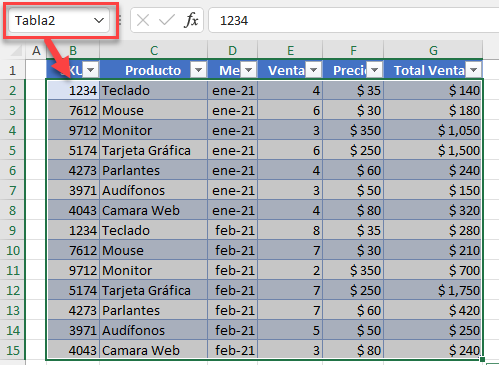Image resolution: width=499 pixels, height=365 pixels.
Task: Open the Mes column filter dropdown
Action: (x=248, y=70)
